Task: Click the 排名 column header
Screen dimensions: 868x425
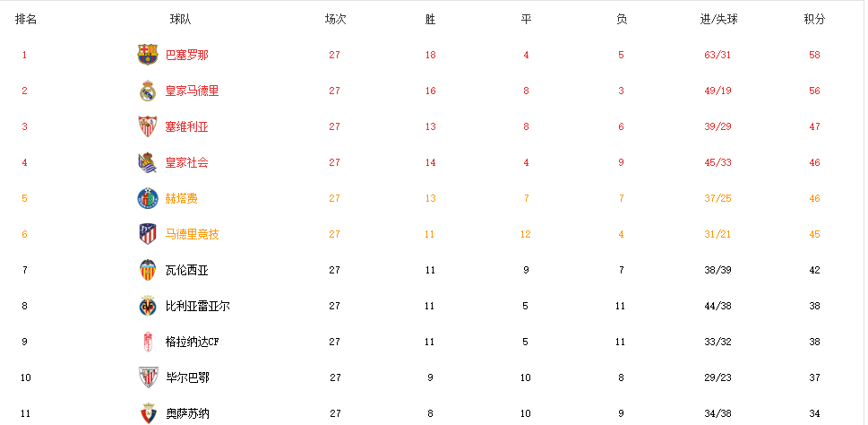Action: coord(25,20)
